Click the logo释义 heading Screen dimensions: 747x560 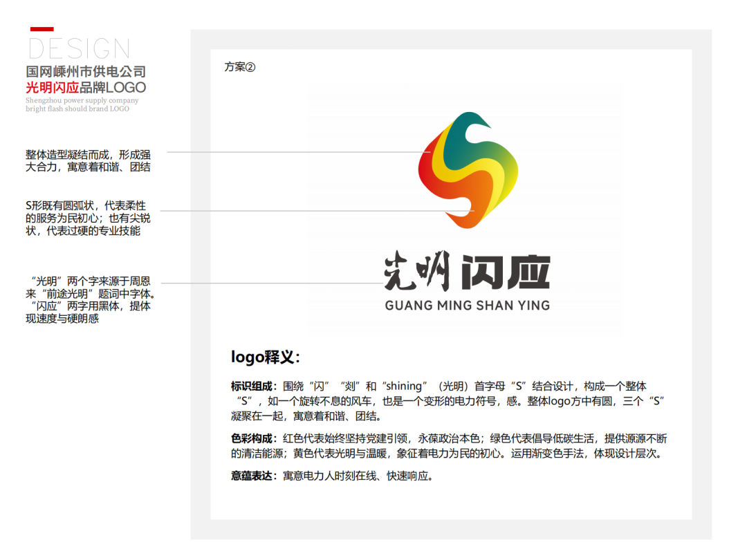[x=266, y=357]
